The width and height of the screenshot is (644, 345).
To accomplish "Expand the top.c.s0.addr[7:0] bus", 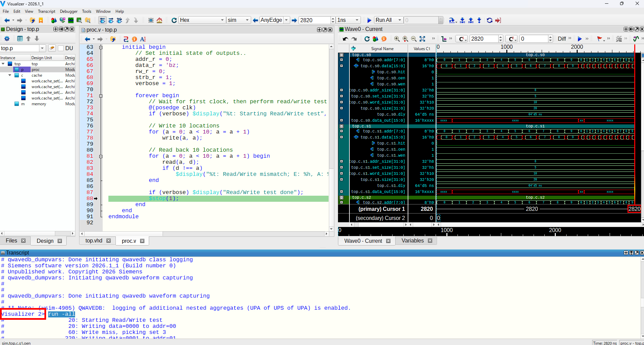I will point(342,60).
